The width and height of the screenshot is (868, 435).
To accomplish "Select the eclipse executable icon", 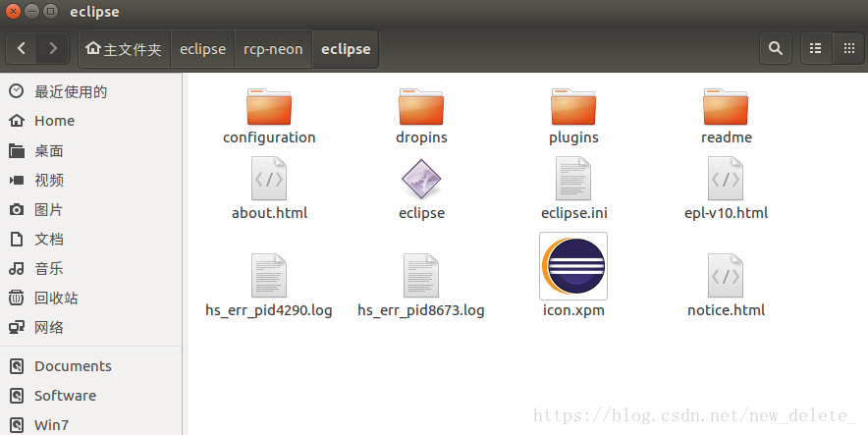I will [421, 179].
